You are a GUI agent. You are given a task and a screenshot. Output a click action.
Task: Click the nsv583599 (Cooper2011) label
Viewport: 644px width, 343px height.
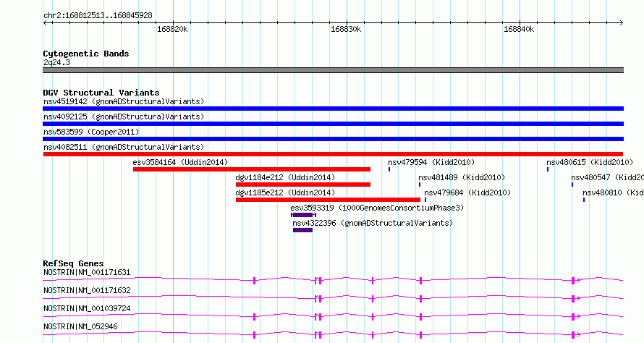(91, 132)
